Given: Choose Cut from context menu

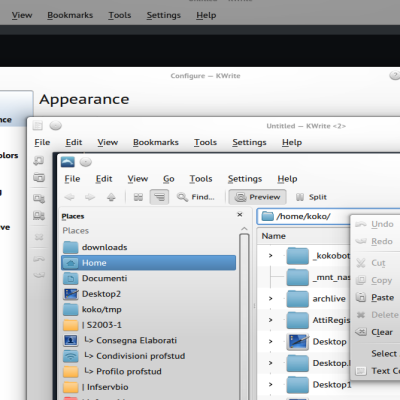Looking at the screenshot, I should tap(375, 263).
